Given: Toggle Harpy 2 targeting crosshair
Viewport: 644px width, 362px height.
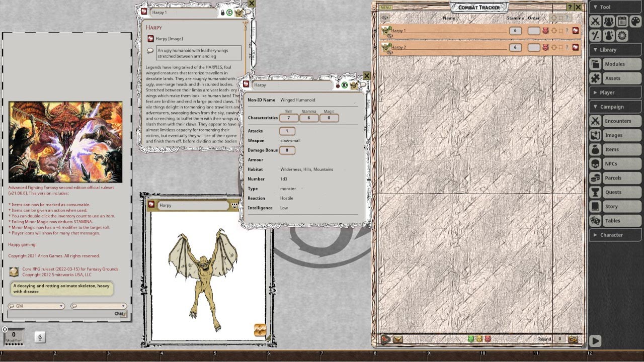Looking at the screenshot, I should click(x=554, y=47).
